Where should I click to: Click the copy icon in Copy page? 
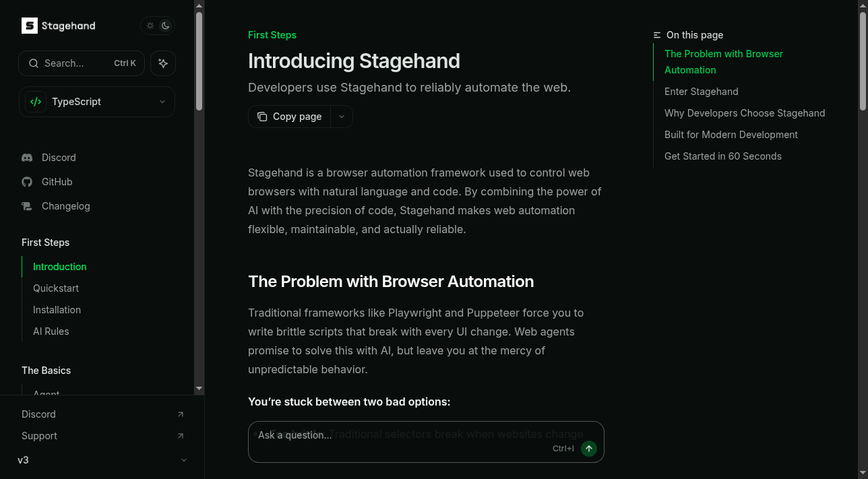pyautogui.click(x=262, y=117)
